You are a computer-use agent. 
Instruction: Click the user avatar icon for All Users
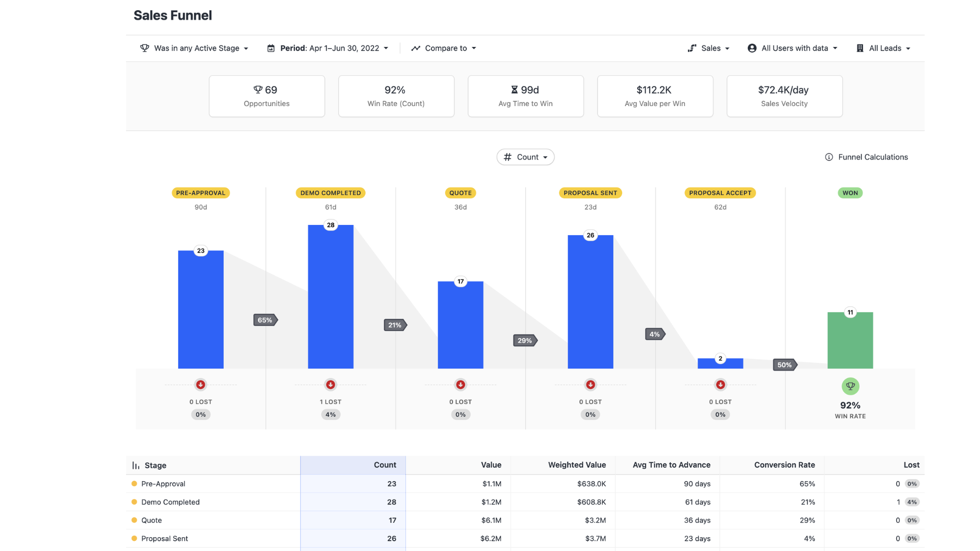click(x=752, y=48)
